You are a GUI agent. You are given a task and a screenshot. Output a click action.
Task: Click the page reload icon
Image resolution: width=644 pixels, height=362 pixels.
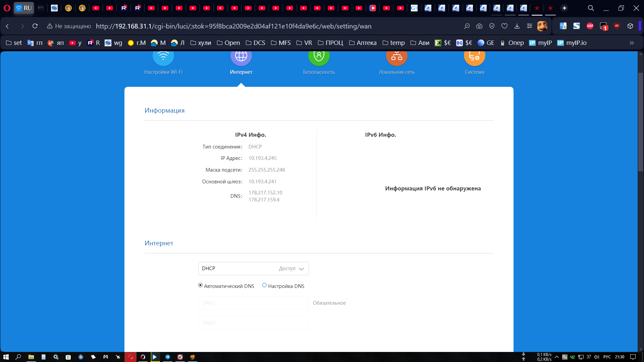click(x=35, y=26)
